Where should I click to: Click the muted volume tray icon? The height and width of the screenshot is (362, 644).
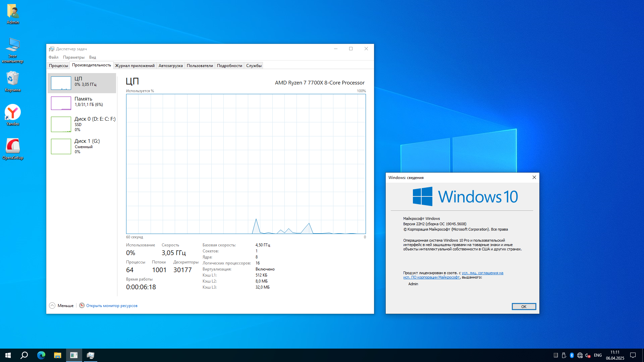pyautogui.click(x=588, y=355)
